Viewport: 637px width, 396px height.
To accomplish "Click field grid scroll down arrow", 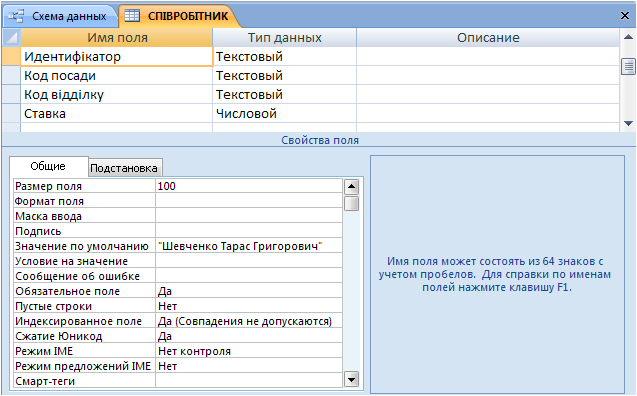I will 628,123.
